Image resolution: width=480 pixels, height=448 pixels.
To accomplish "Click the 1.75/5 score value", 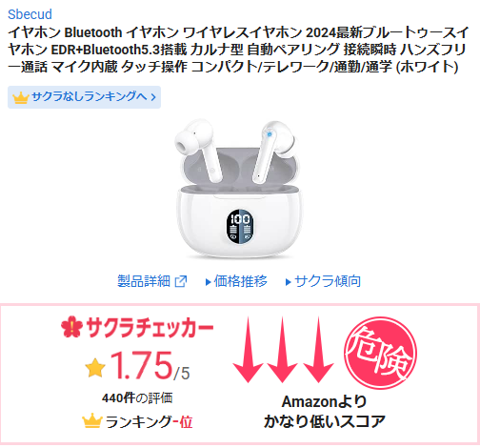I will coord(150,366).
